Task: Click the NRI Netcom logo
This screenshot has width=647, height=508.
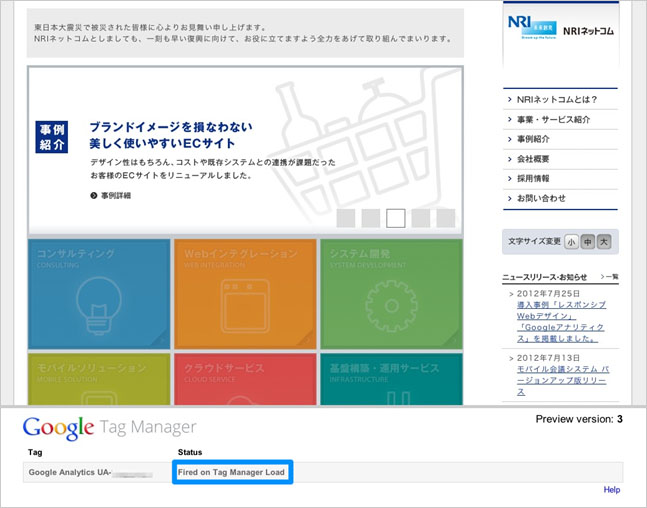Action: [x=561, y=30]
